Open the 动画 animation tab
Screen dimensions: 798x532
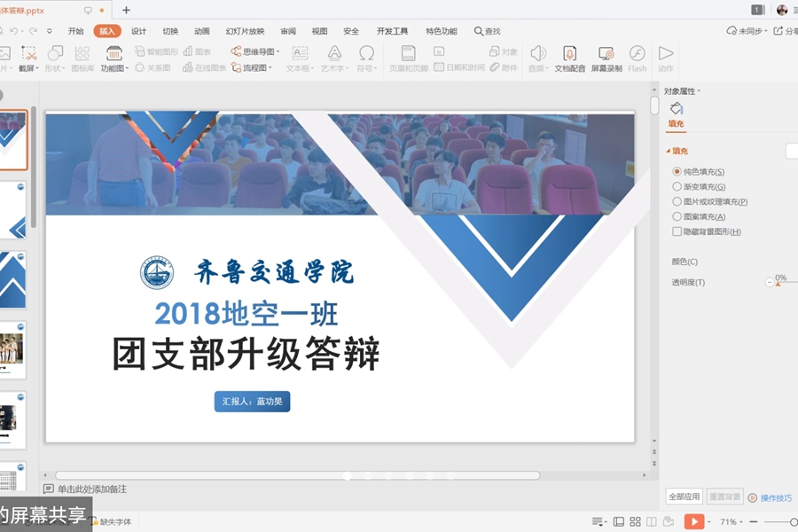click(202, 31)
